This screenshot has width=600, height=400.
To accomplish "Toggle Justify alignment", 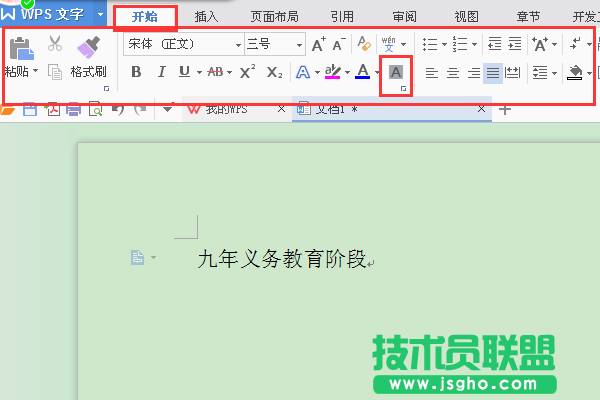I will pos(493,73).
